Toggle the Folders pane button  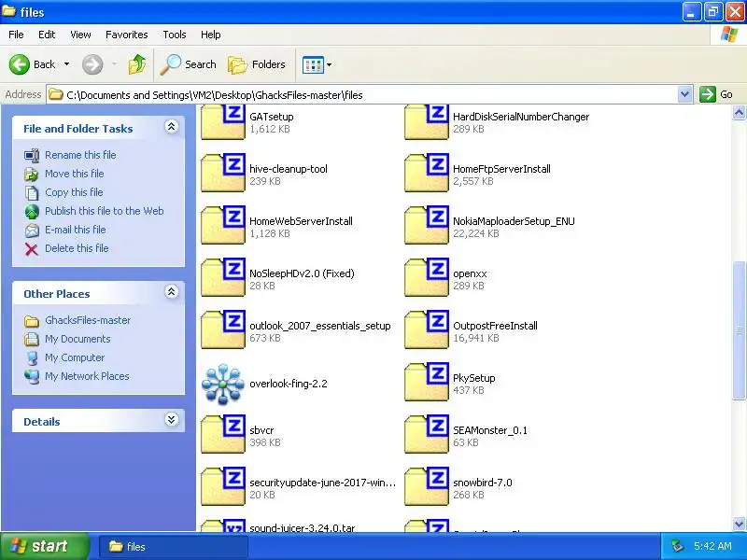pyautogui.click(x=256, y=64)
